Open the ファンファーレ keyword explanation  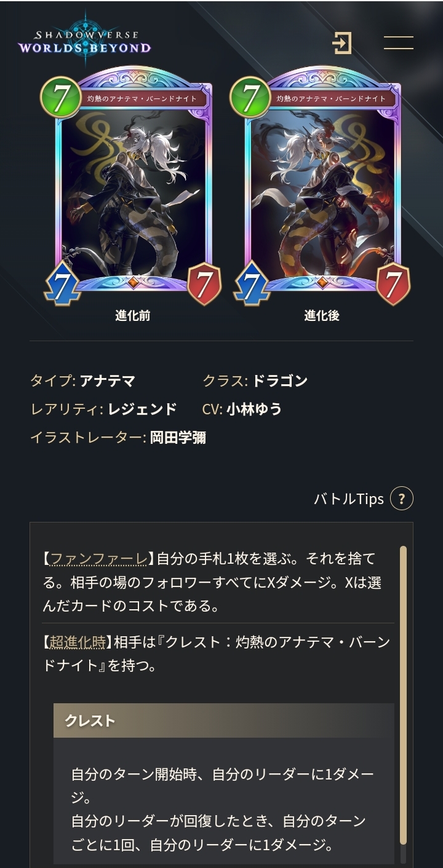(98, 559)
